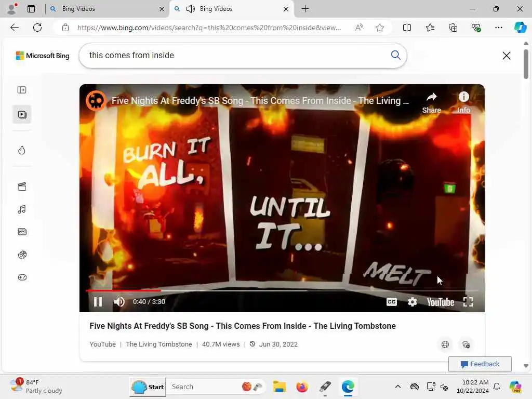The image size is (532, 399).
Task: Open File Explorer from taskbar
Action: click(279, 387)
